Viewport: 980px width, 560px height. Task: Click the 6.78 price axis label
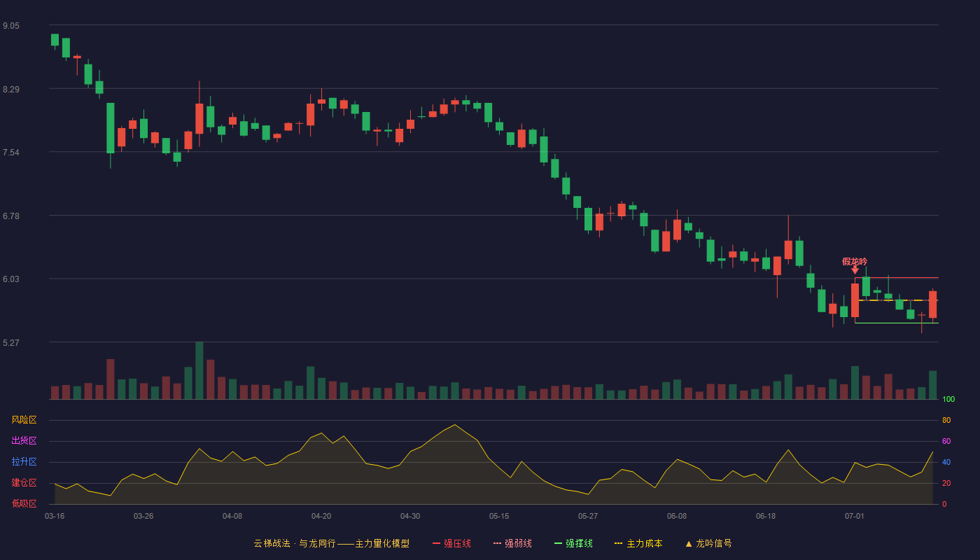point(11,216)
